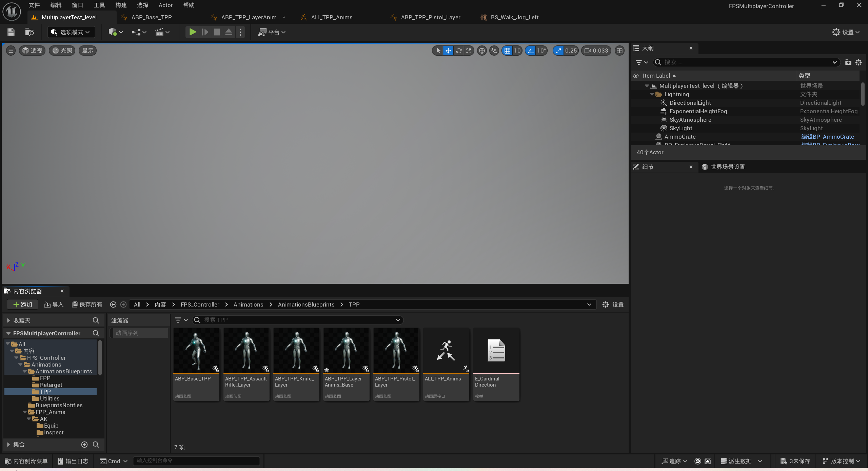Toggle grid snapping in viewport
Viewport: 868px width, 471px height.
(507, 51)
